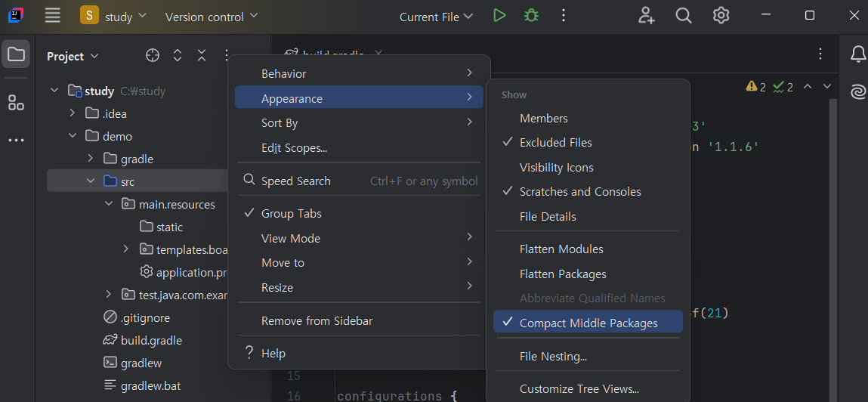Viewport: 868px width, 402px height.
Task: Open Notifications bell on right sidebar
Action: 858,54
